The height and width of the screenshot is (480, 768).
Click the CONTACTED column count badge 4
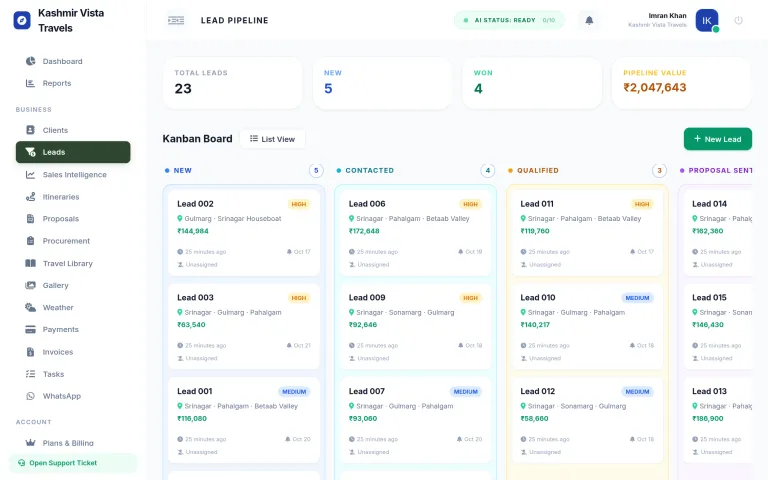488,170
